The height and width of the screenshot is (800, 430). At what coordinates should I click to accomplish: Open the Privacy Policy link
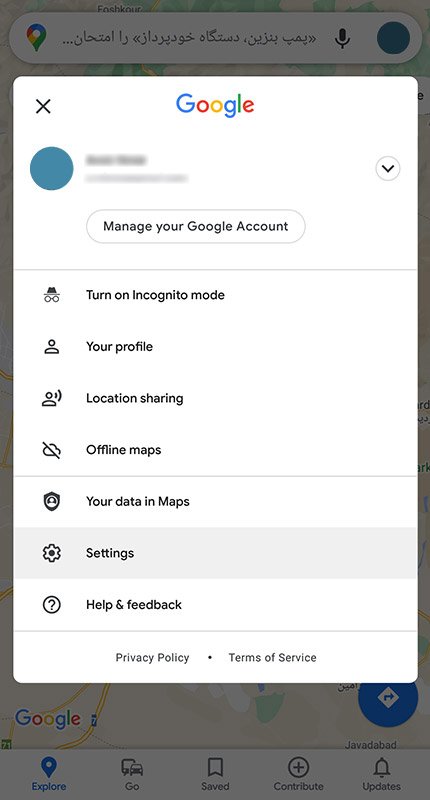coord(152,658)
